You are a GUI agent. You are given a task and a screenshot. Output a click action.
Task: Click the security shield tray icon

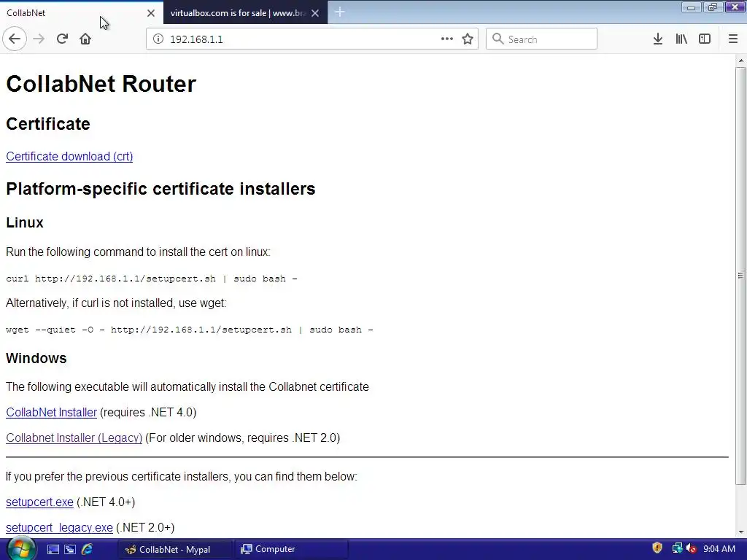[x=657, y=548]
